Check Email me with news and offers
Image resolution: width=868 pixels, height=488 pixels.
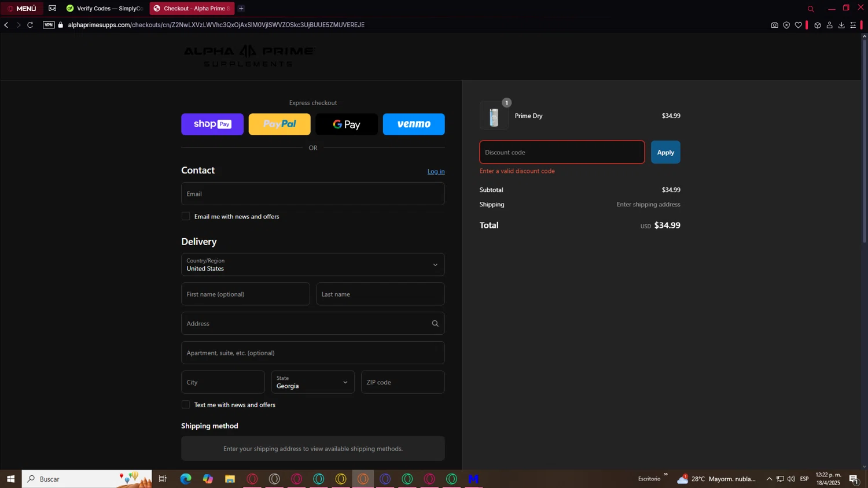(186, 216)
